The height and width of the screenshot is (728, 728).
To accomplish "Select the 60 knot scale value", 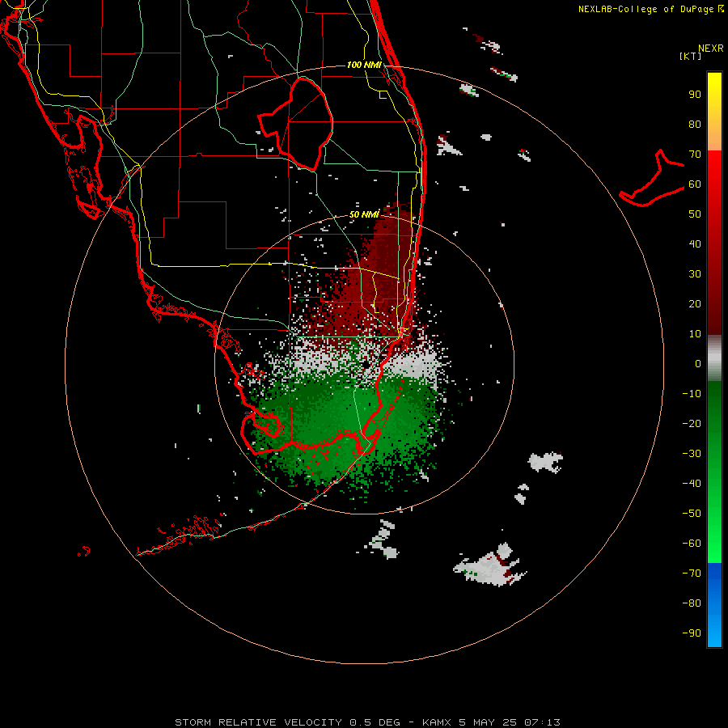I will (695, 184).
